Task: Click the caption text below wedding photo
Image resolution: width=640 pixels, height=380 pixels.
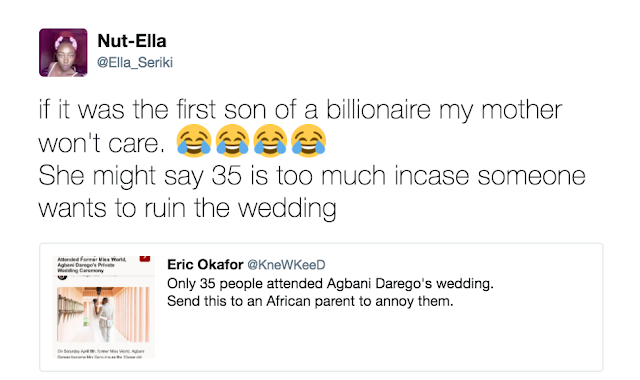Action: coord(101,354)
